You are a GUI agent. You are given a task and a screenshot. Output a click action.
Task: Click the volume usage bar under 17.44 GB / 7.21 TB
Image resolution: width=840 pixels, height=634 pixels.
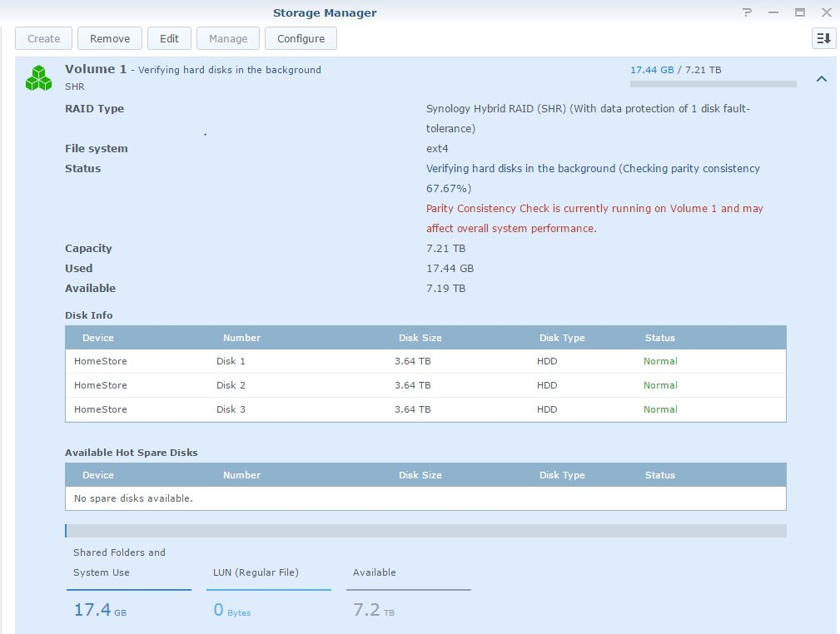pos(713,84)
